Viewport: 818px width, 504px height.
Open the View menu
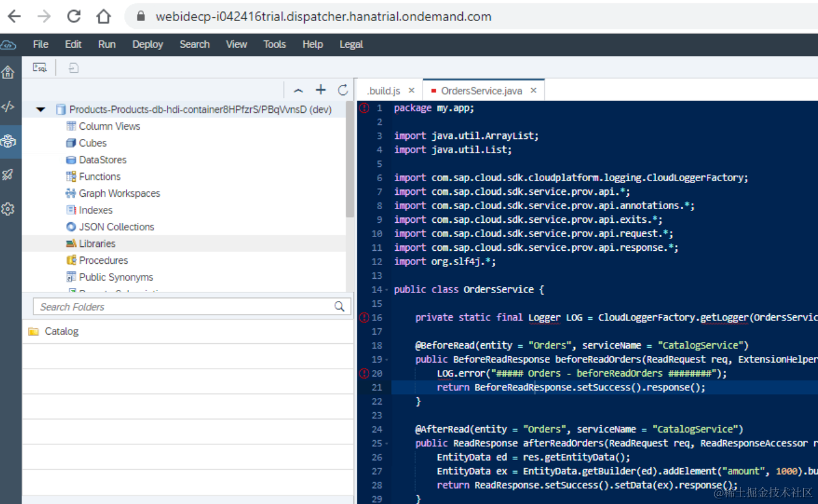[236, 45]
